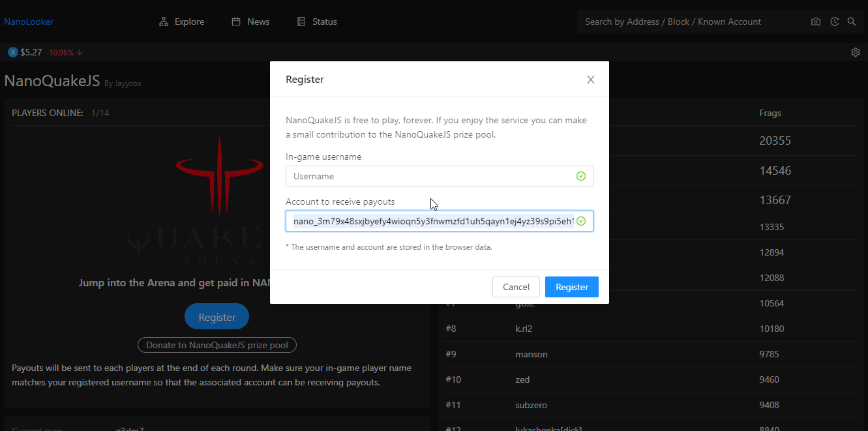This screenshot has height=431, width=868.
Task: Cancel the registration dialog
Action: pos(516,287)
